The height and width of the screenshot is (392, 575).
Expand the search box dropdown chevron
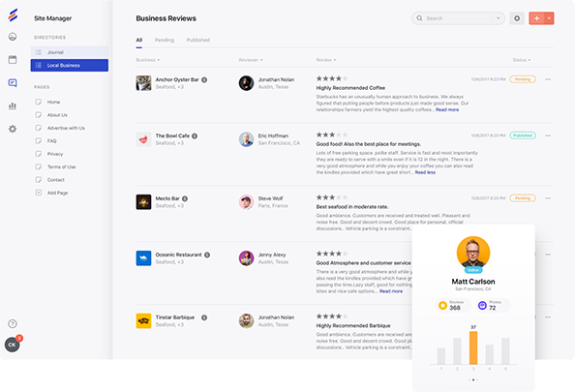[x=498, y=18]
